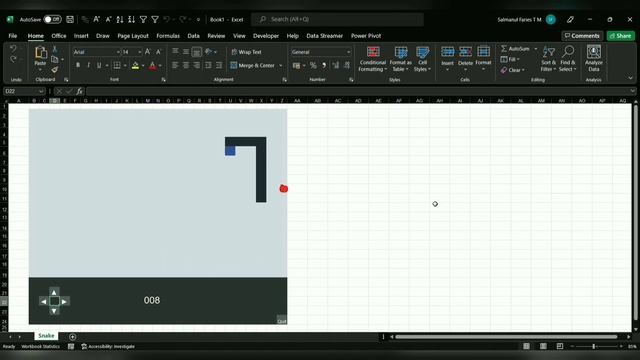Screen dimensions: 640x360
Task: Open the Arial font name dropdown
Action: [x=118, y=52]
